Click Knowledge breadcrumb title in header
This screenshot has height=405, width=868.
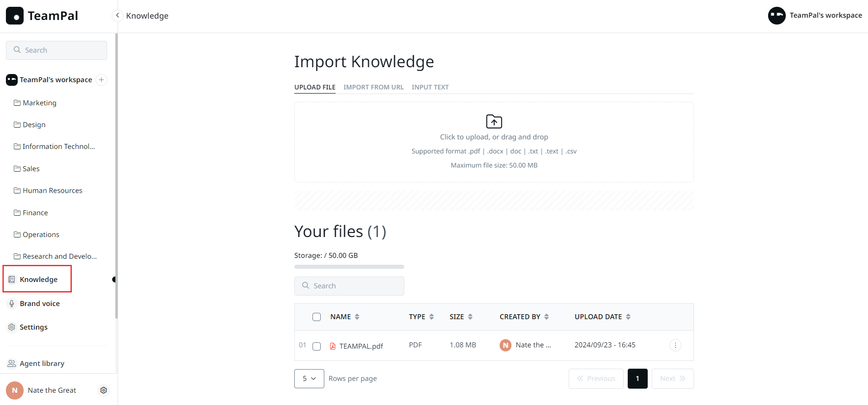(x=147, y=16)
